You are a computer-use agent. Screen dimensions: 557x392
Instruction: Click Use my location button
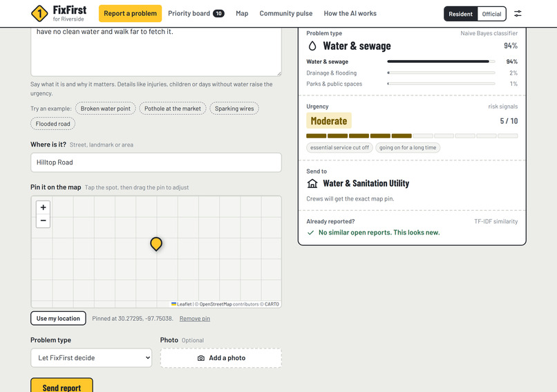(x=58, y=319)
